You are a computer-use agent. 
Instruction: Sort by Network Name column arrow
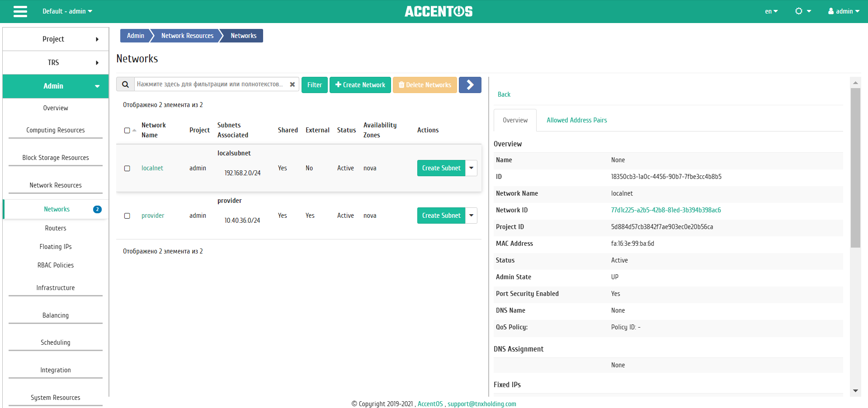point(134,130)
